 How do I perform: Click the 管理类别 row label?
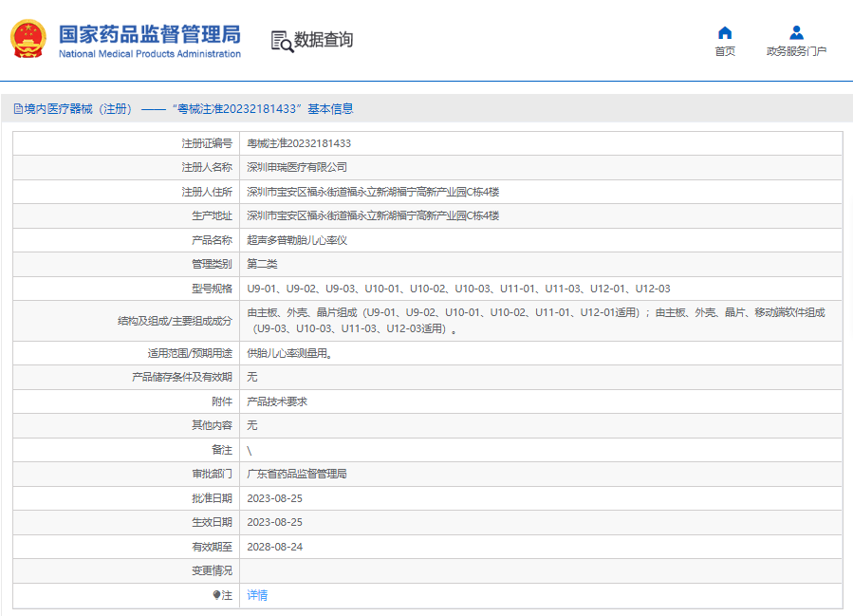[x=212, y=265]
